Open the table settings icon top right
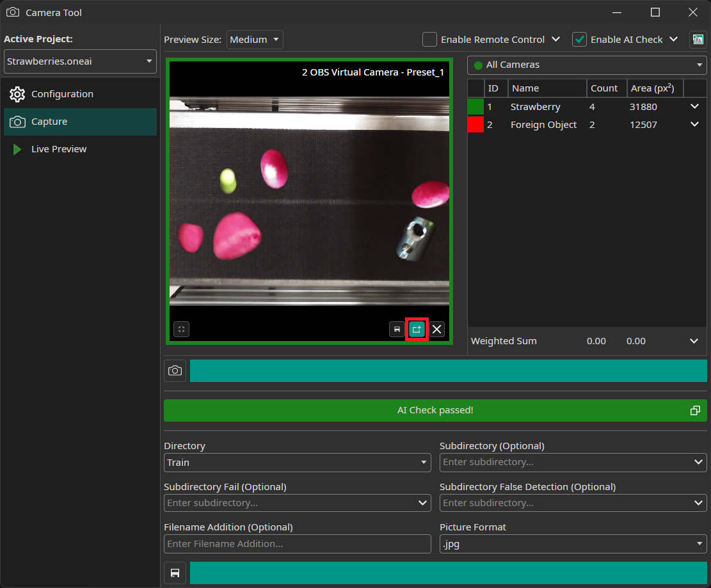This screenshot has height=588, width=711. 698,40
